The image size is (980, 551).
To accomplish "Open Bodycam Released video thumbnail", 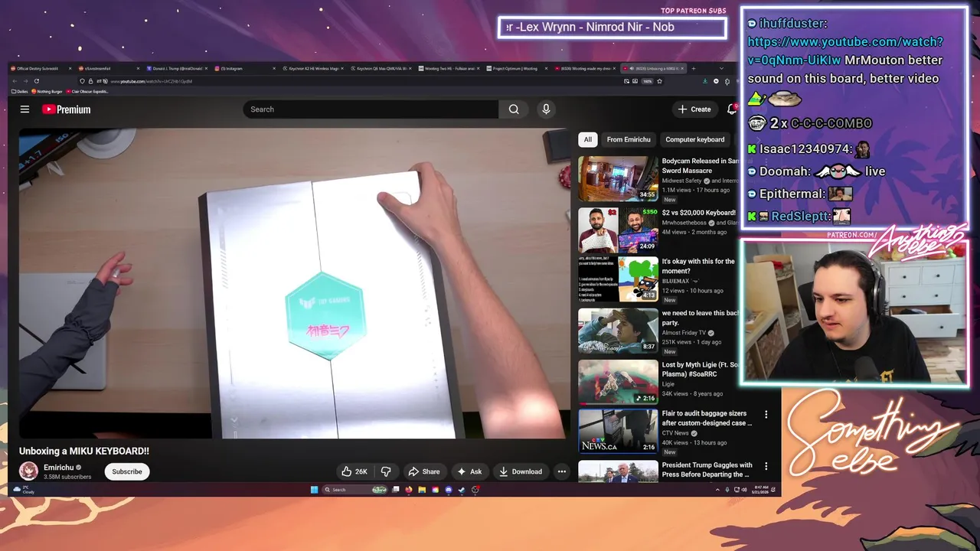I will [618, 178].
